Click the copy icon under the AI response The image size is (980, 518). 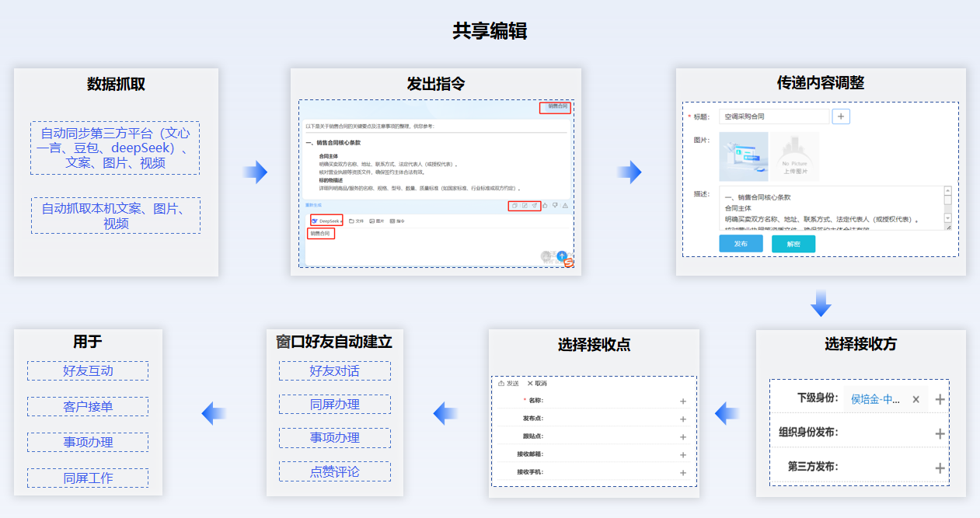(514, 206)
